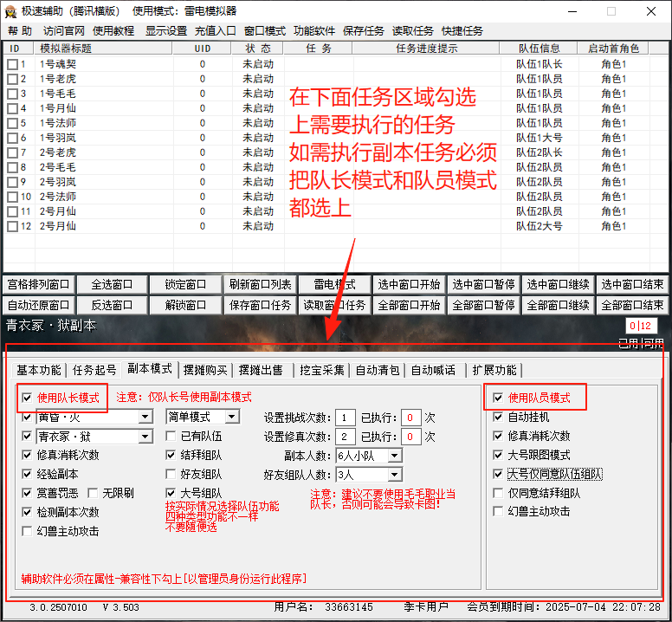Image resolution: width=672 pixels, height=622 pixels.
Task: Toggle the 使用队长模式 checkbox
Action: point(27,398)
